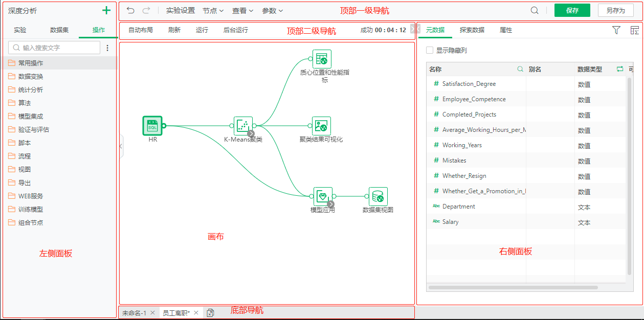This screenshot has height=320, width=644.
Task: Click the search icon in 名称 column header
Action: (520, 69)
